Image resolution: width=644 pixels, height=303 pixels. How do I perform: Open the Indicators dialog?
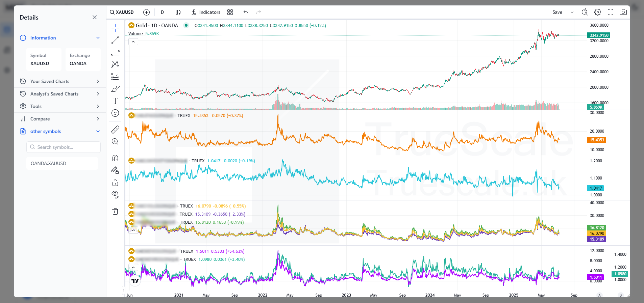coord(206,12)
